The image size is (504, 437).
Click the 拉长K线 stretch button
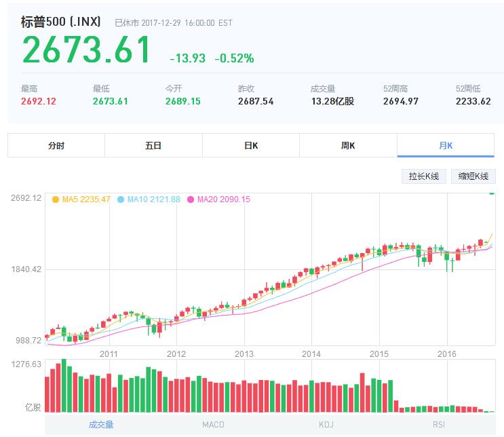pos(424,176)
